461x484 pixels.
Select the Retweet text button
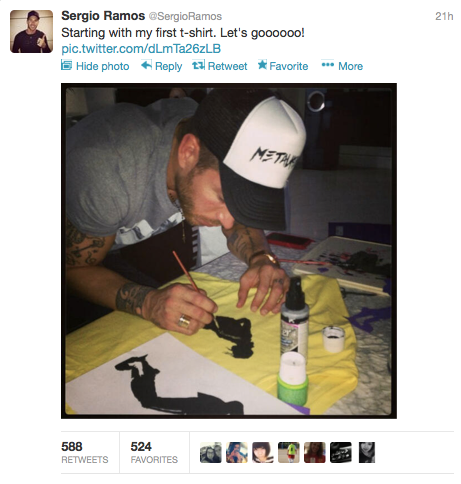point(227,66)
